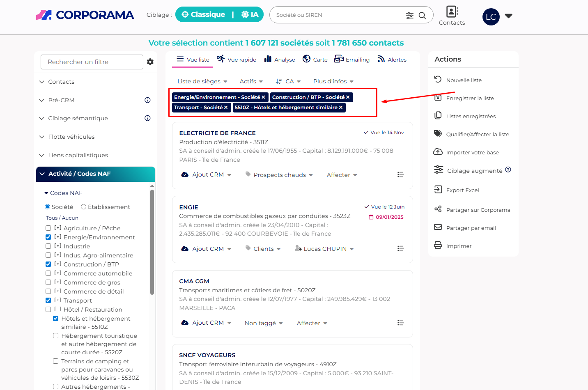Switch to the Carte tab

[315, 60]
